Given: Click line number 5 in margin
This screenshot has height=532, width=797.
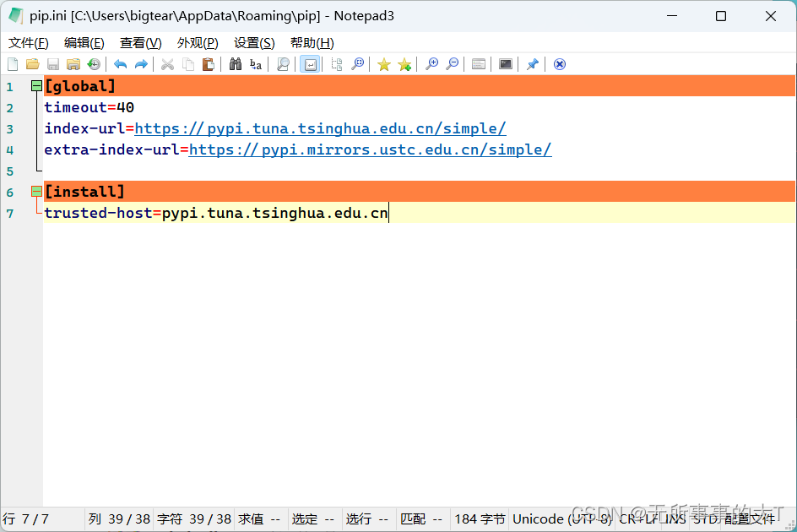Looking at the screenshot, I should coord(9,171).
